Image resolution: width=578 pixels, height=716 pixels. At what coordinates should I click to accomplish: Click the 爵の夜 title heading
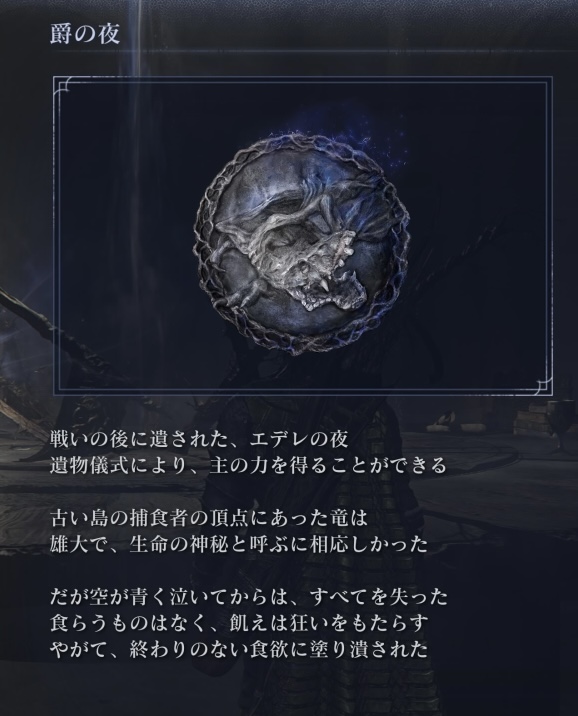(x=85, y=35)
